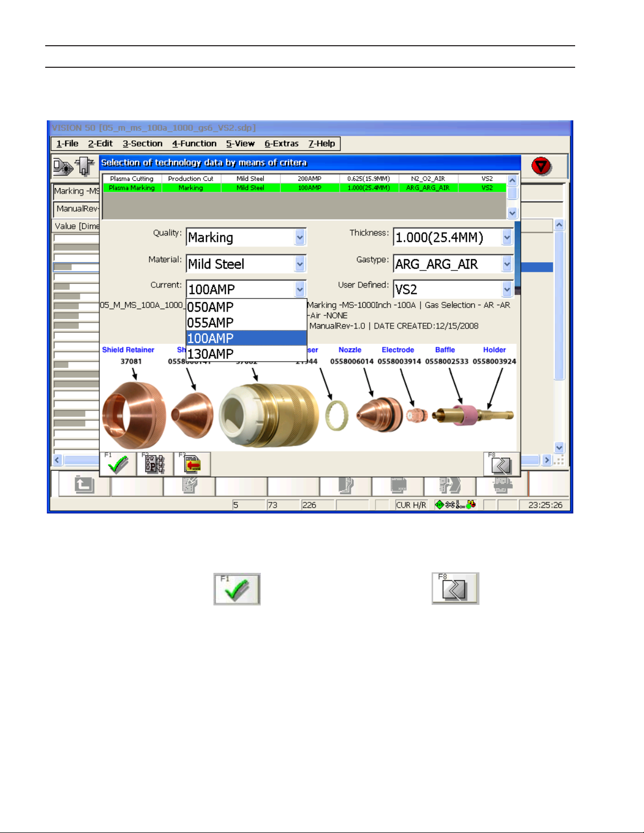
Task: Click the main window vertical scrollbar down arrow
Action: pos(559,448)
